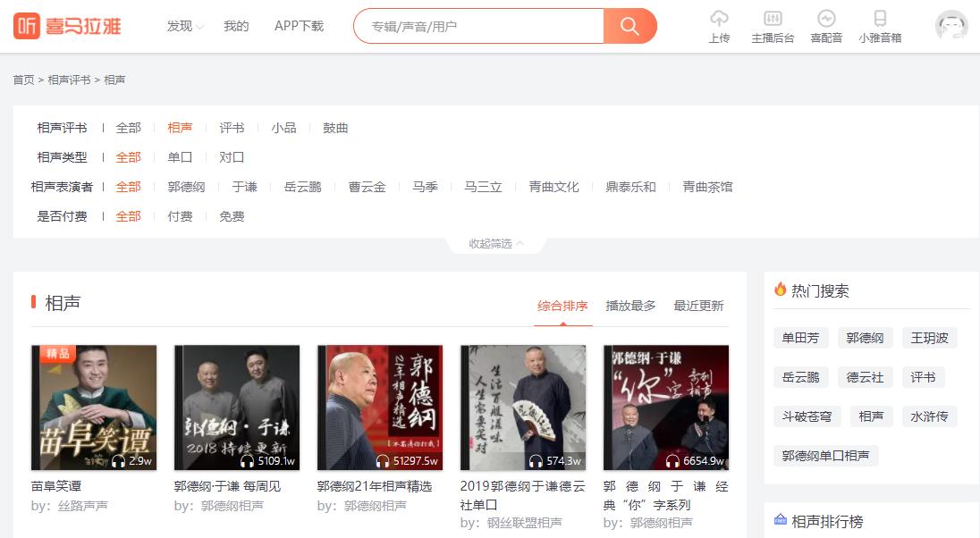Click the 相声排行榜 chart icon
This screenshot has width=980, height=538.
pyautogui.click(x=780, y=519)
